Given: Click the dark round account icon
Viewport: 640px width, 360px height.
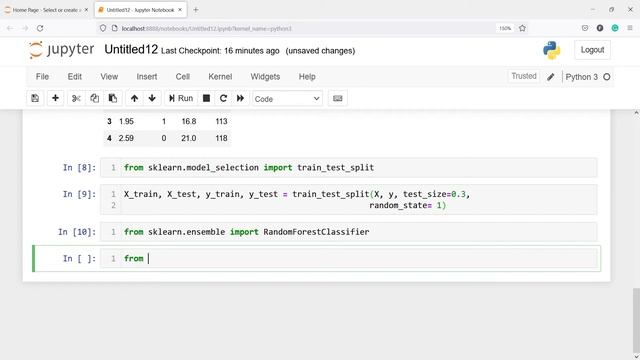Looking at the screenshot, I should coord(600,28).
